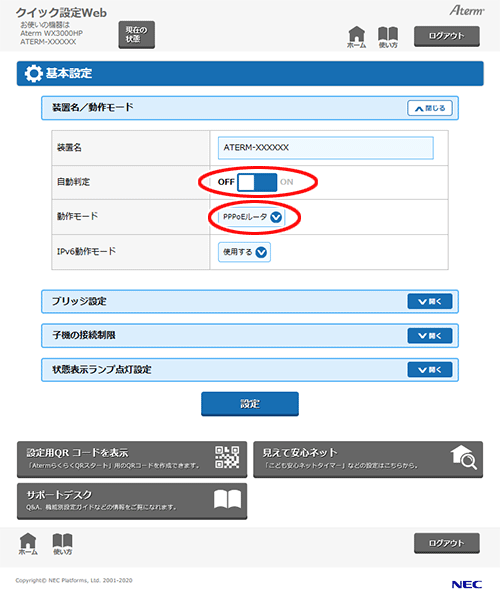Expand the 子機の接続制限 section
This screenshot has width=500, height=607.
pos(430,335)
